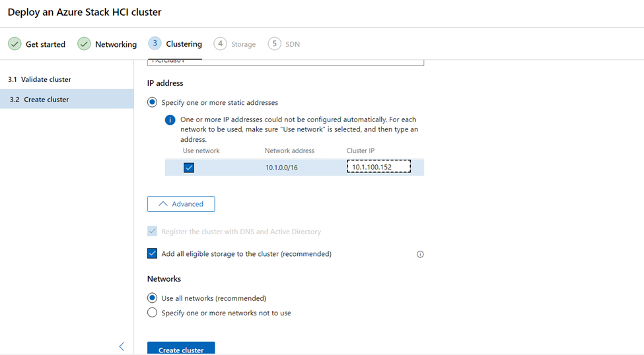Click Deploy an Azure Stack HCI cluster title
Screen dimensions: 644x355
pos(85,13)
